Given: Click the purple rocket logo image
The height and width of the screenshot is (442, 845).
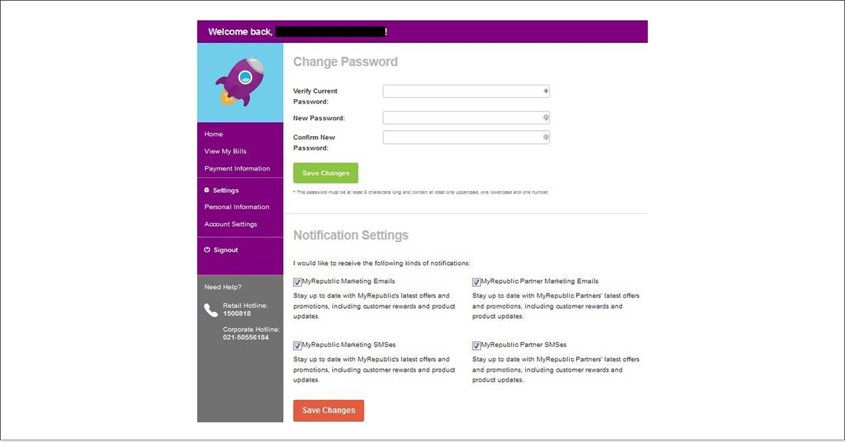Looking at the screenshot, I should tap(240, 82).
